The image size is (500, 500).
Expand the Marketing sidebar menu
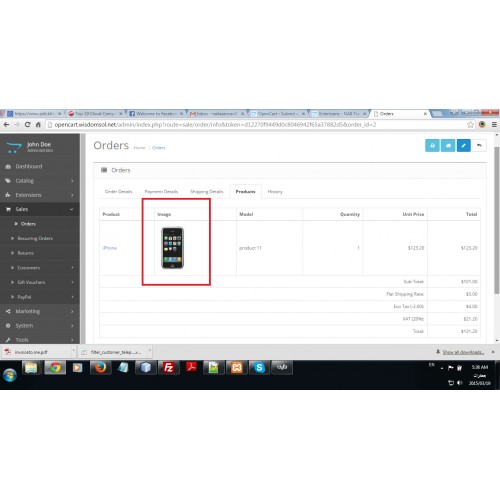tap(40, 311)
